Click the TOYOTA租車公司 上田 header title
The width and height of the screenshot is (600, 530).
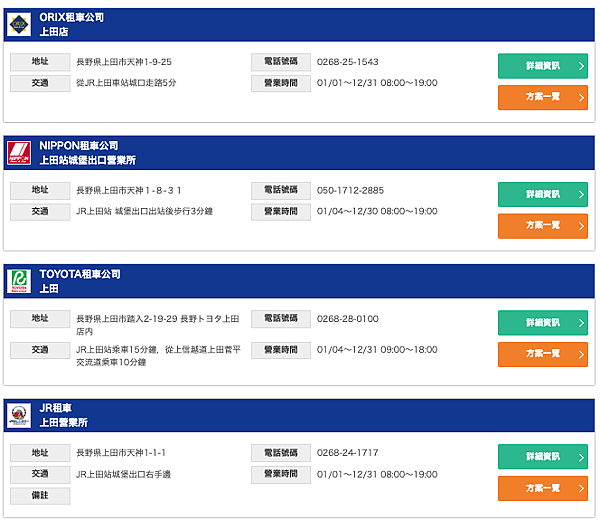pyautogui.click(x=80, y=281)
